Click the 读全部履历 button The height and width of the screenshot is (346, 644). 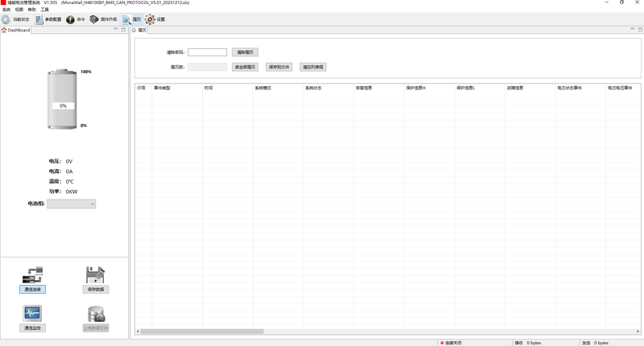click(245, 68)
